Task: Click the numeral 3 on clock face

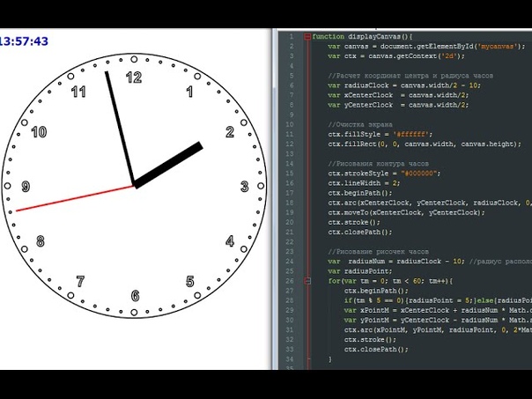Action: [245, 187]
